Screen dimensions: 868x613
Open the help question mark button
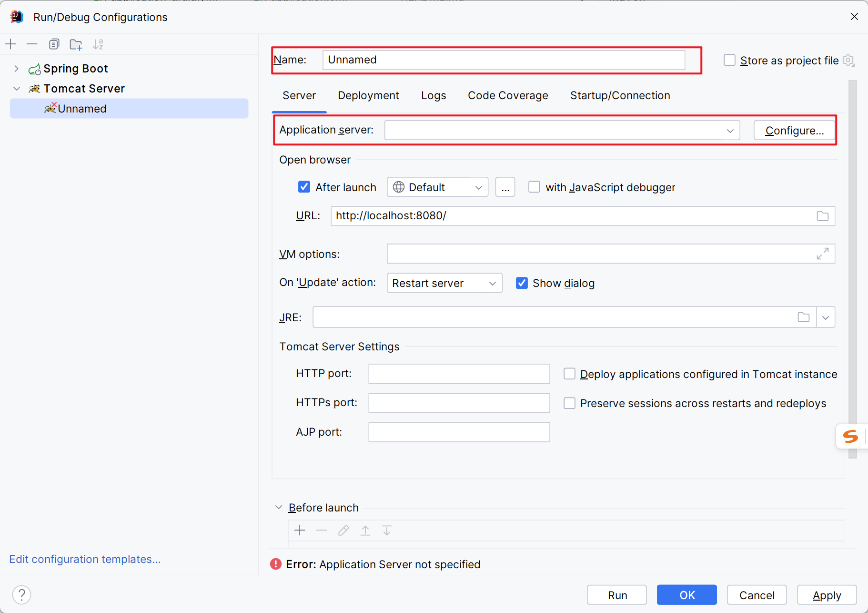tap(21, 595)
